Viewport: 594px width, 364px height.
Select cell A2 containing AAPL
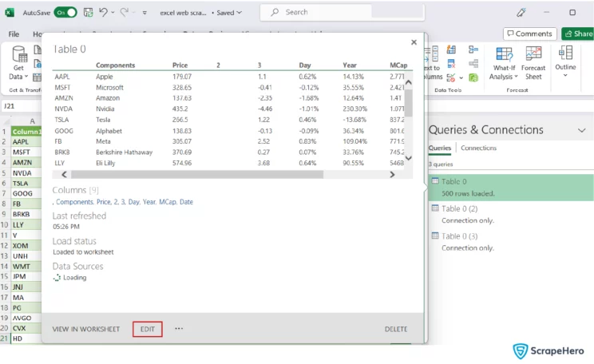[x=26, y=141]
